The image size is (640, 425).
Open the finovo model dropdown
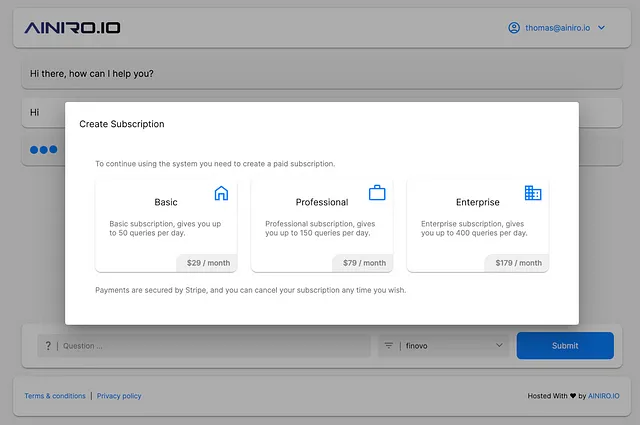click(444, 346)
